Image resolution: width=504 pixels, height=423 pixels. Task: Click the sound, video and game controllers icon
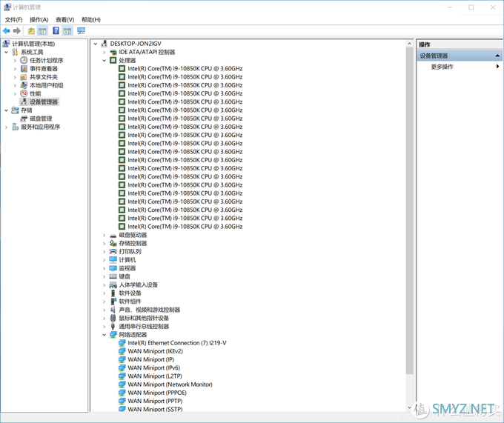[x=113, y=310]
